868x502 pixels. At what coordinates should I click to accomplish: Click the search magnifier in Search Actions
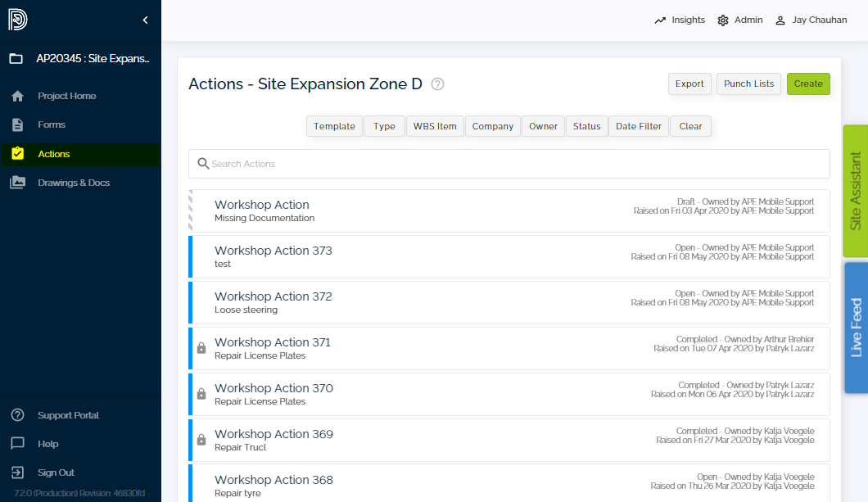click(203, 164)
